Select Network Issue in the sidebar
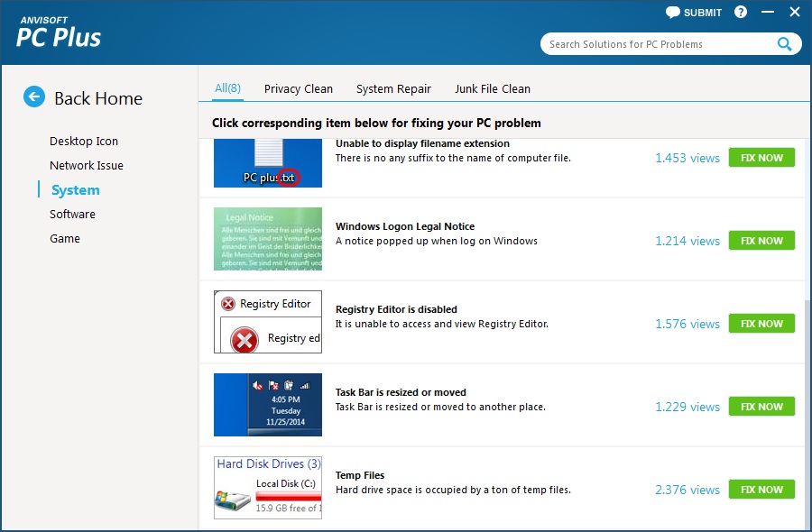 [x=87, y=166]
